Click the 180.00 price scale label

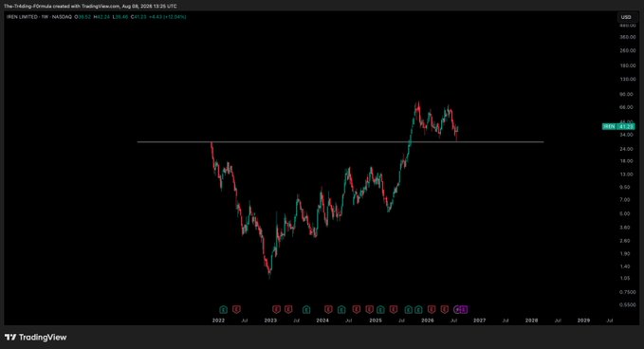click(x=628, y=65)
